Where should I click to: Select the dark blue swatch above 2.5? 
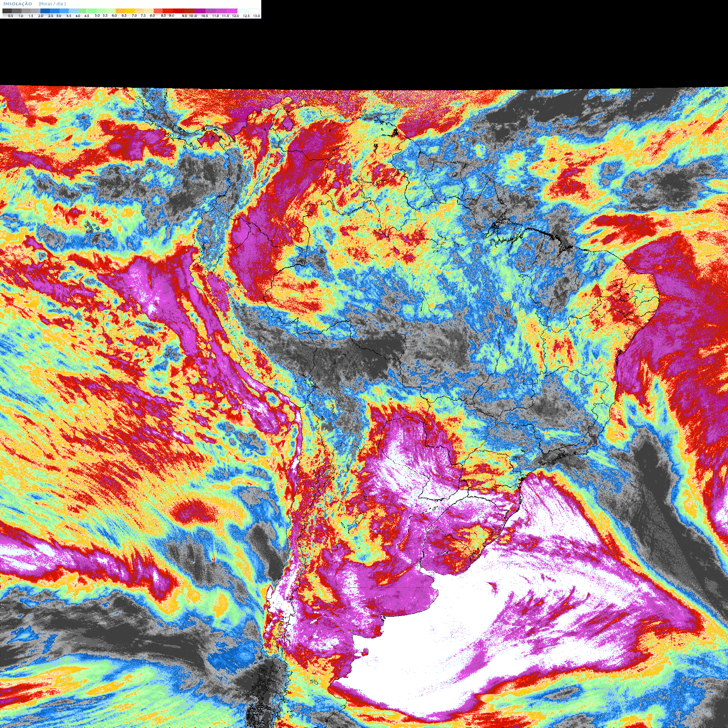pyautogui.click(x=45, y=11)
